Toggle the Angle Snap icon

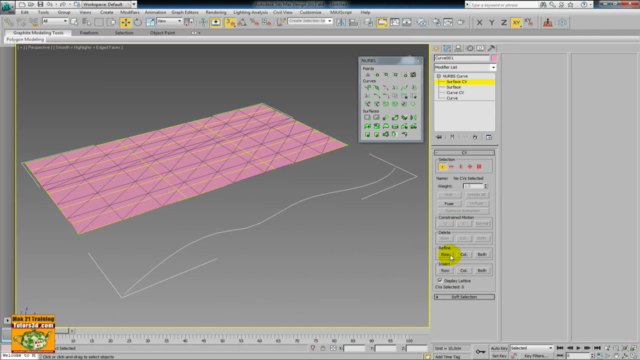[x=242, y=22]
